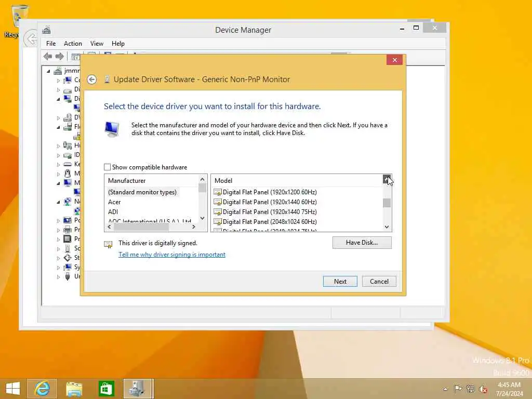Open the File menu
The width and height of the screenshot is (532, 399).
(51, 44)
